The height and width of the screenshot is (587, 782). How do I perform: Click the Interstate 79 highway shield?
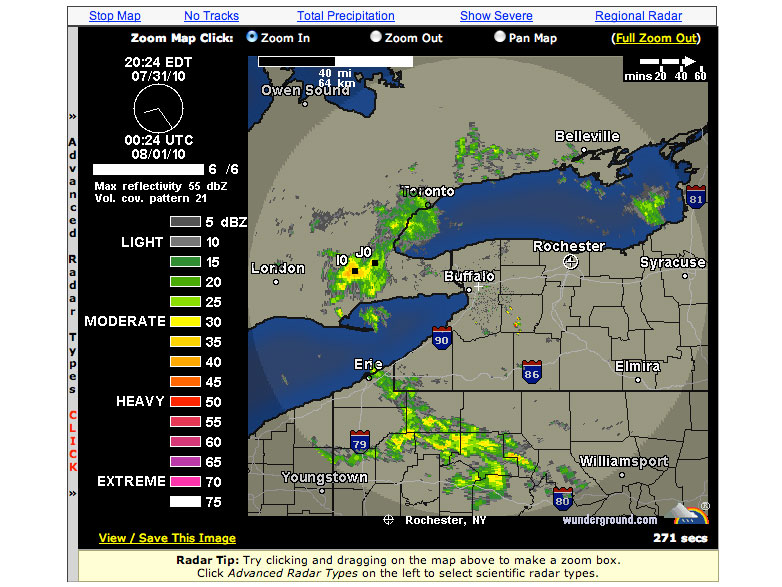[x=358, y=441]
